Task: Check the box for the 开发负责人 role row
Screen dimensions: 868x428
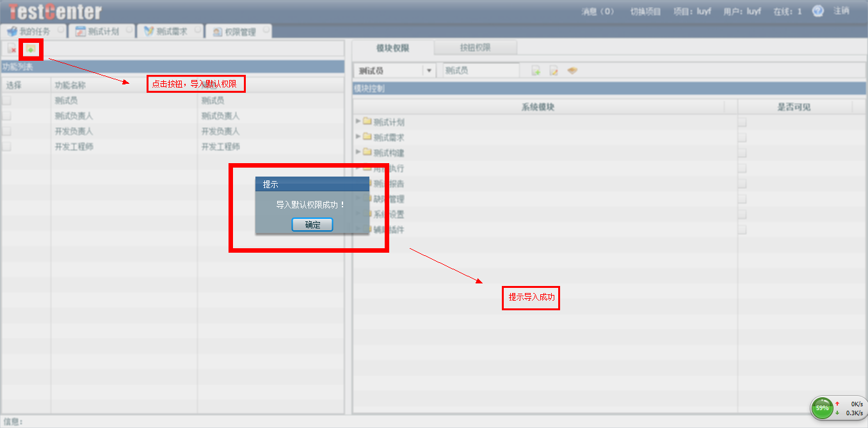Action: pos(7,131)
